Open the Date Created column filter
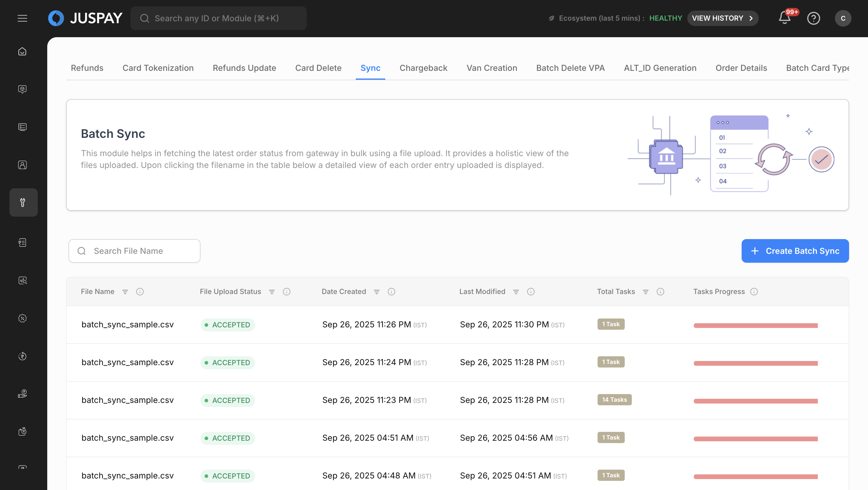Viewport: 868px width, 490px height. [377, 292]
